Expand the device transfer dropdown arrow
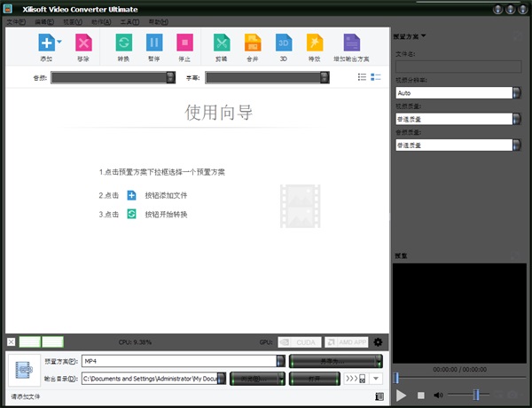 click(x=376, y=379)
